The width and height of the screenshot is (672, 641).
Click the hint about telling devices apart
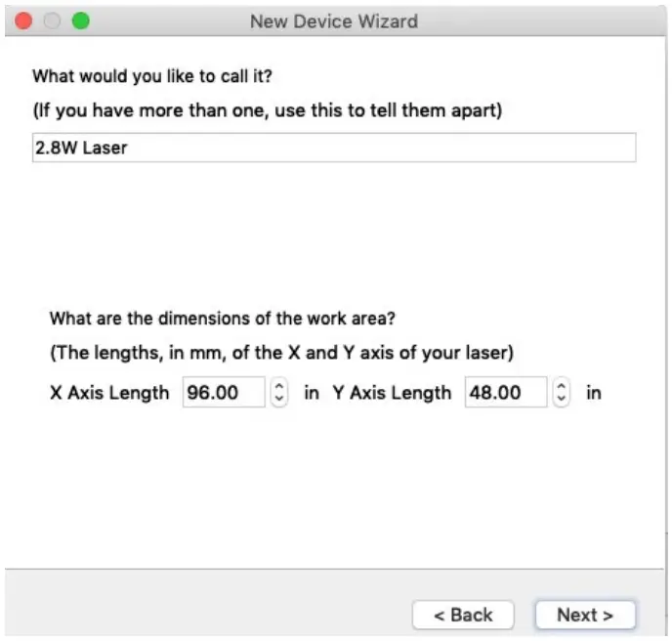268,110
